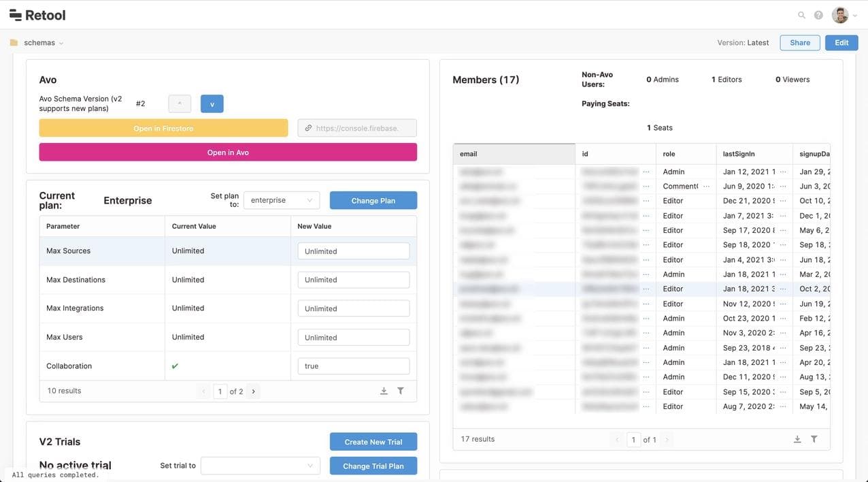Image resolution: width=868 pixels, height=482 pixels.
Task: Expand the 'Set trial to' dropdown
Action: point(261,466)
